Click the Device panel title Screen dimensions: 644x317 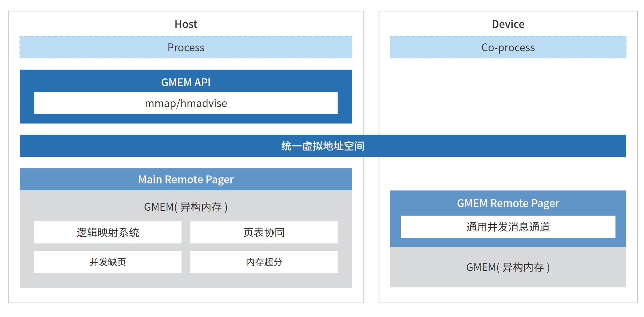[x=508, y=24]
